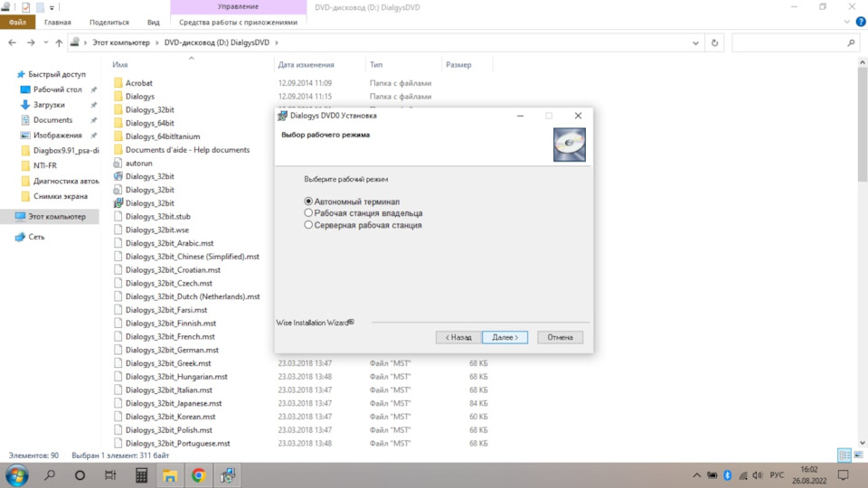Open installer icon on taskbar
The image size is (868, 488).
click(228, 475)
